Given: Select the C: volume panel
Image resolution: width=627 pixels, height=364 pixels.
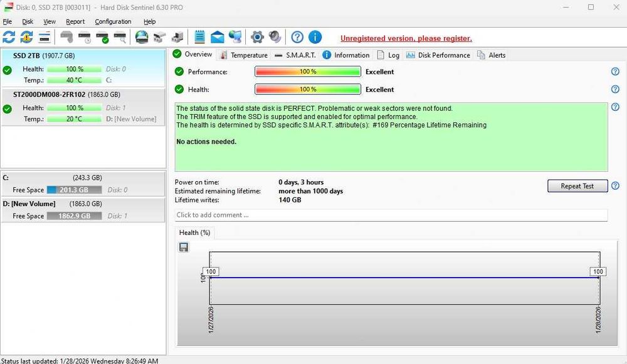Looking at the screenshot, I should point(83,184).
